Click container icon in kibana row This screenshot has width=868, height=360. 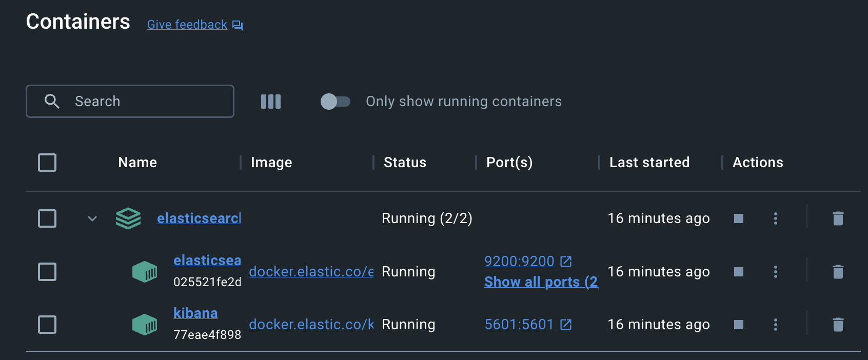point(145,325)
